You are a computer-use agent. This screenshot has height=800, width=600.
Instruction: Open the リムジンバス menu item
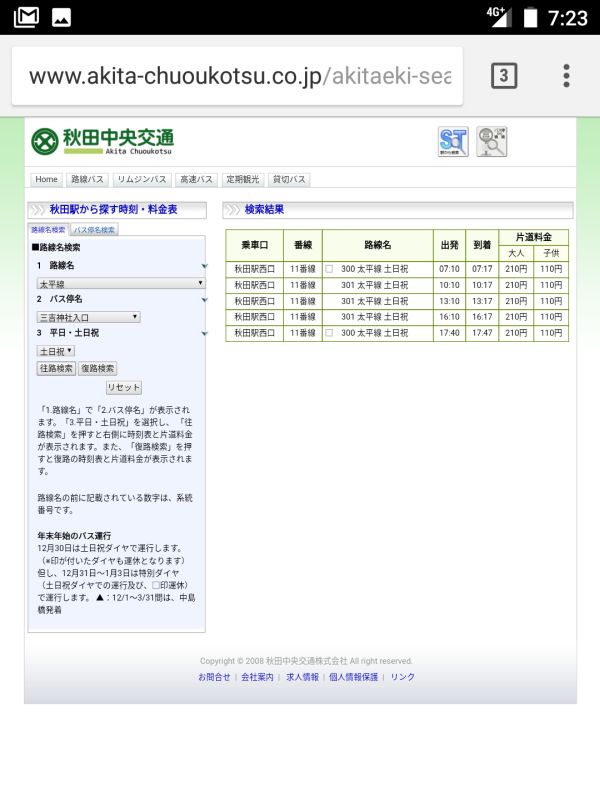(x=142, y=180)
